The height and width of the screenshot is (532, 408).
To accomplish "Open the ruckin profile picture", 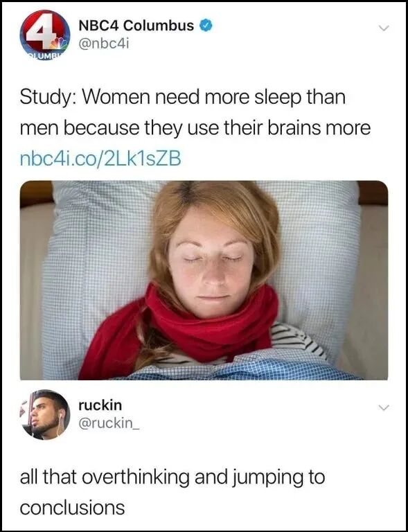I will (45, 415).
